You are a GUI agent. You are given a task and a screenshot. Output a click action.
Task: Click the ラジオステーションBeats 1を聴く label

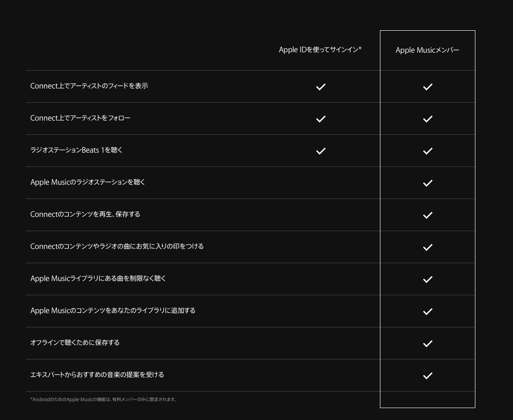(x=76, y=150)
